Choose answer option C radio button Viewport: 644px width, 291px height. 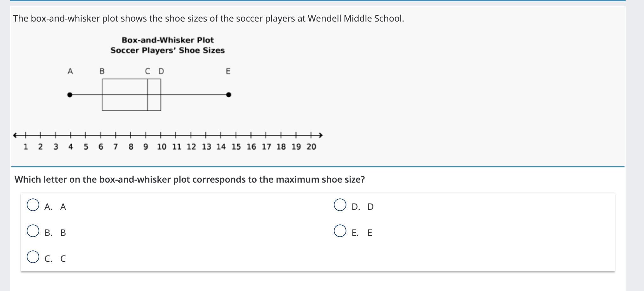[x=33, y=257]
